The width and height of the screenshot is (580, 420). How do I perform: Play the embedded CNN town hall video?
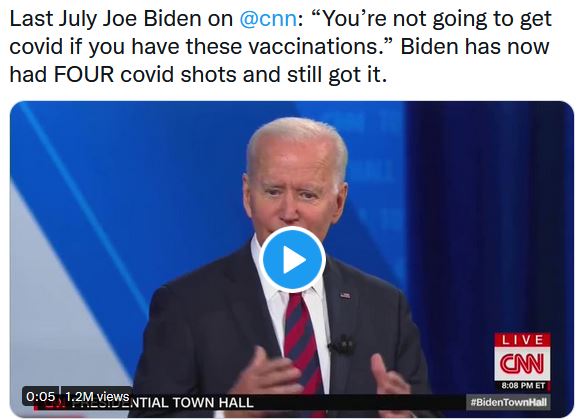coord(292,260)
